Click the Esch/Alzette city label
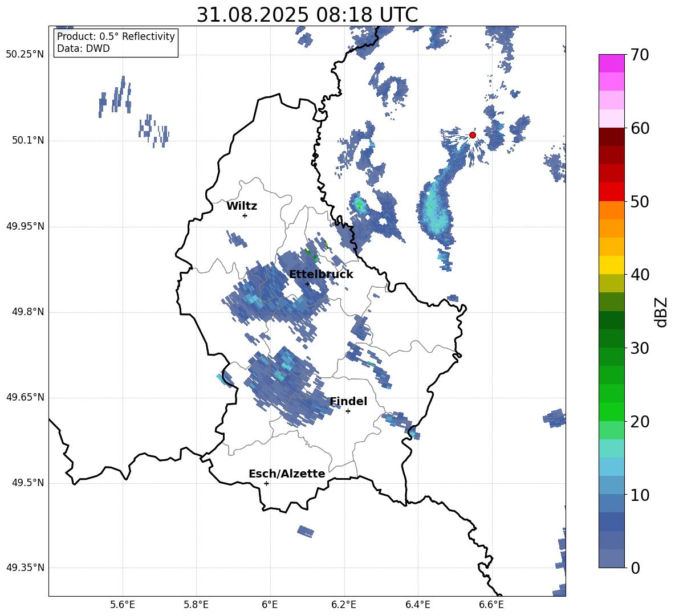This screenshot has height=616, width=675. 287,474
